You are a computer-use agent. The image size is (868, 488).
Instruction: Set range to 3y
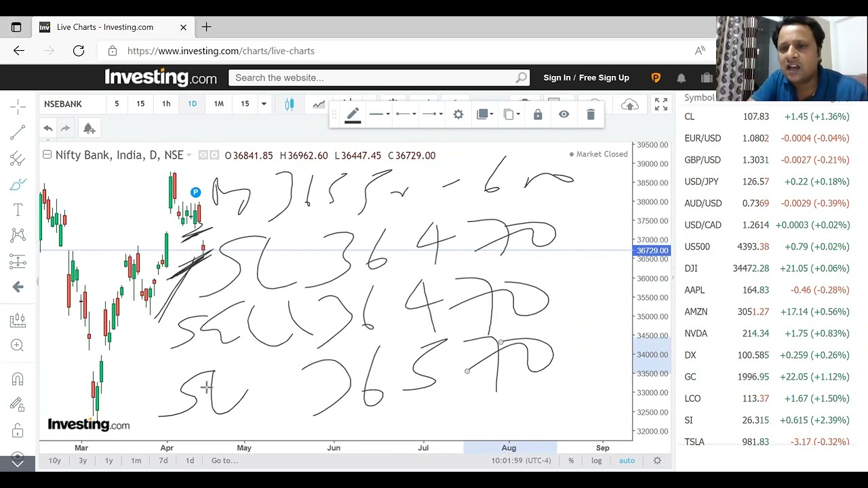click(x=83, y=460)
